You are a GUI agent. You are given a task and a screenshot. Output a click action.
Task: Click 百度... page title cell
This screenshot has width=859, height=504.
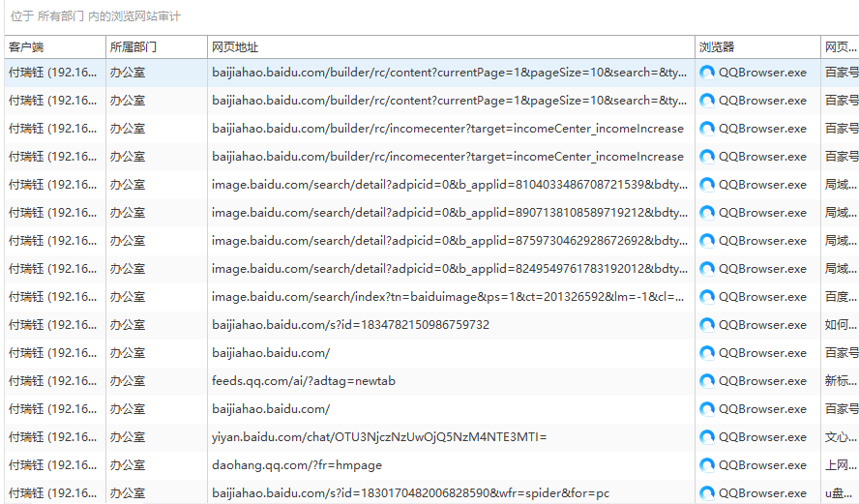pyautogui.click(x=841, y=297)
